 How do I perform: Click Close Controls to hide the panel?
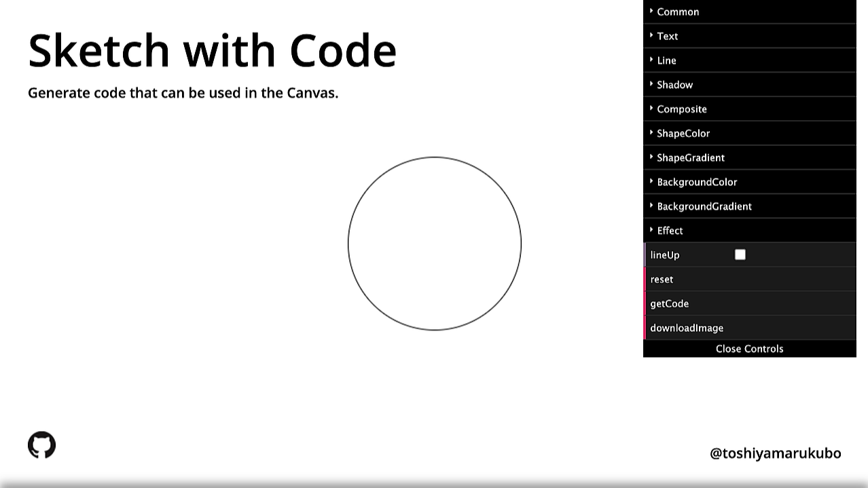click(x=749, y=348)
